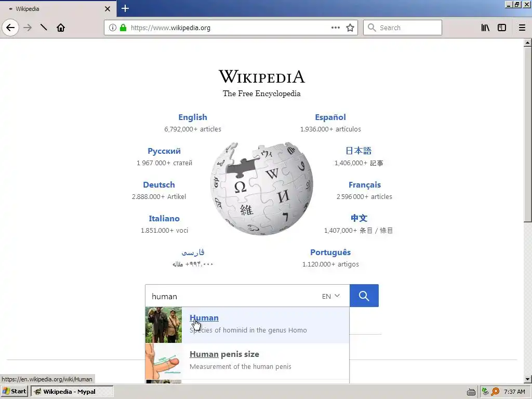Click the green padlock security icon

point(123,28)
